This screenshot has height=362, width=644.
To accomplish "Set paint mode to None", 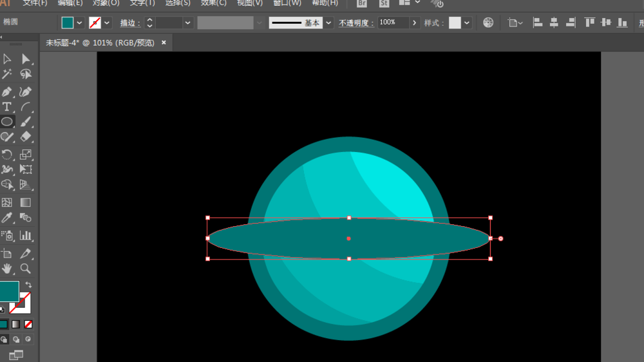I will 28,325.
